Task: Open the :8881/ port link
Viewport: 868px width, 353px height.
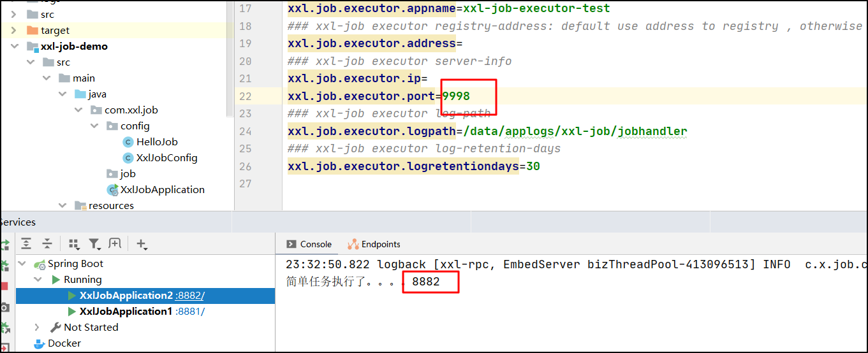Action: pyautogui.click(x=190, y=312)
